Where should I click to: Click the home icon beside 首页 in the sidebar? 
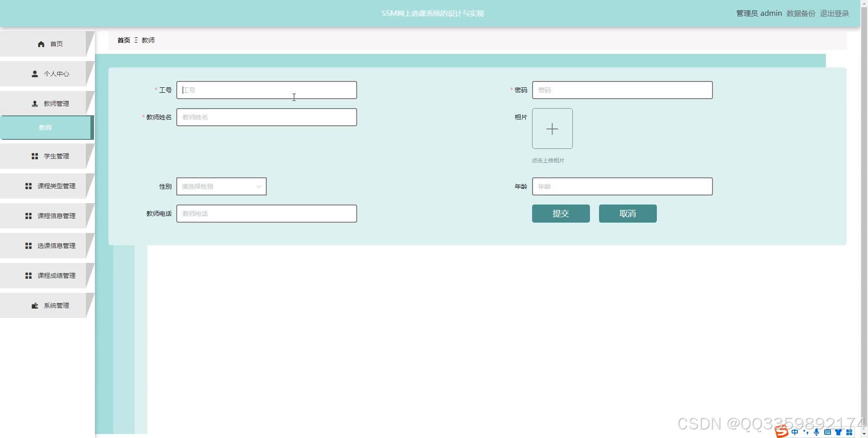(x=41, y=44)
